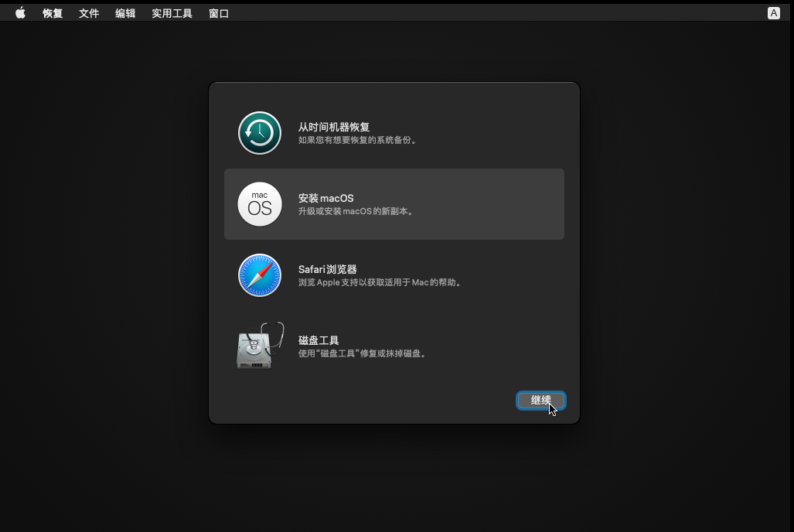Click the 继续 button
Screen dimensions: 794x532
pos(541,401)
